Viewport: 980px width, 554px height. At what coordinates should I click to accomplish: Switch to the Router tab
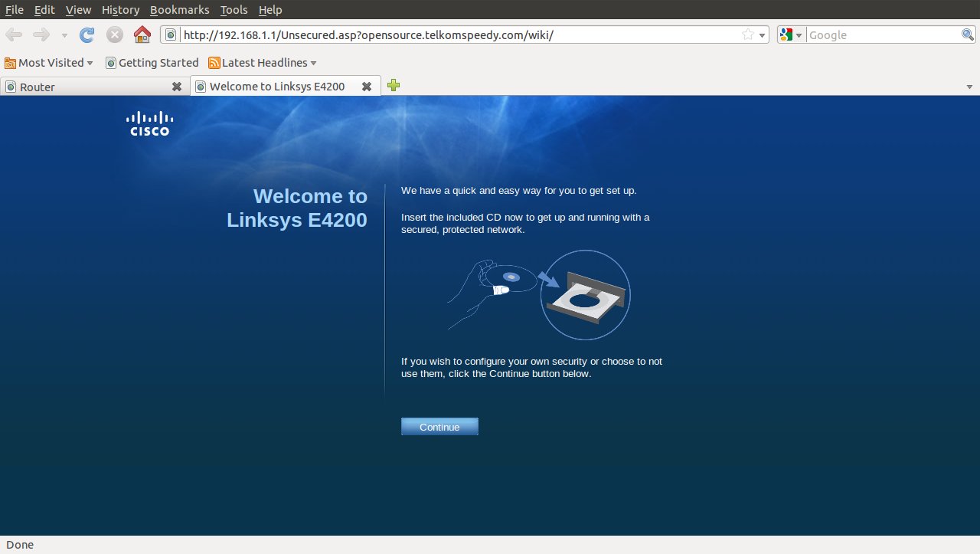pos(84,87)
